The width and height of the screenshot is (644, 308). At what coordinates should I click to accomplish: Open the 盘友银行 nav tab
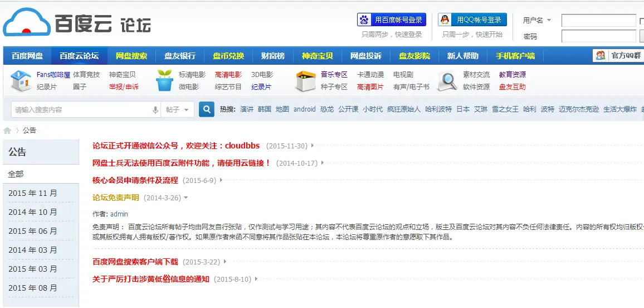(x=180, y=56)
